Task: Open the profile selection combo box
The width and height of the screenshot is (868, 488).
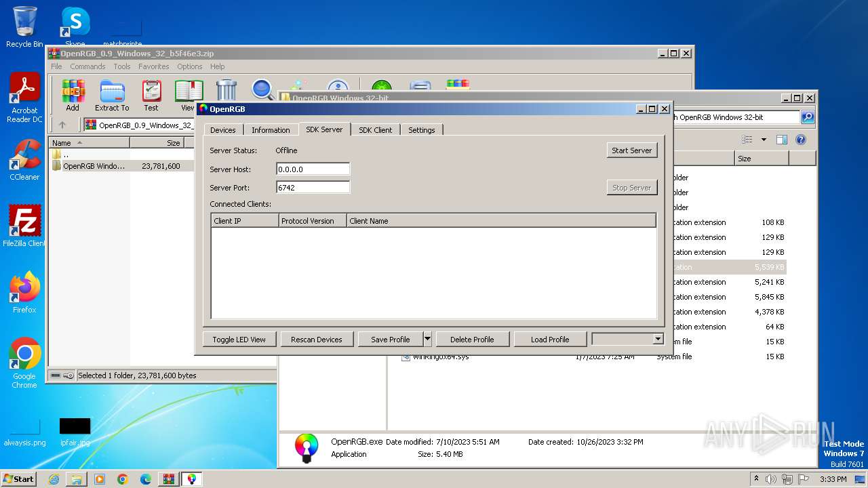Action: click(627, 339)
